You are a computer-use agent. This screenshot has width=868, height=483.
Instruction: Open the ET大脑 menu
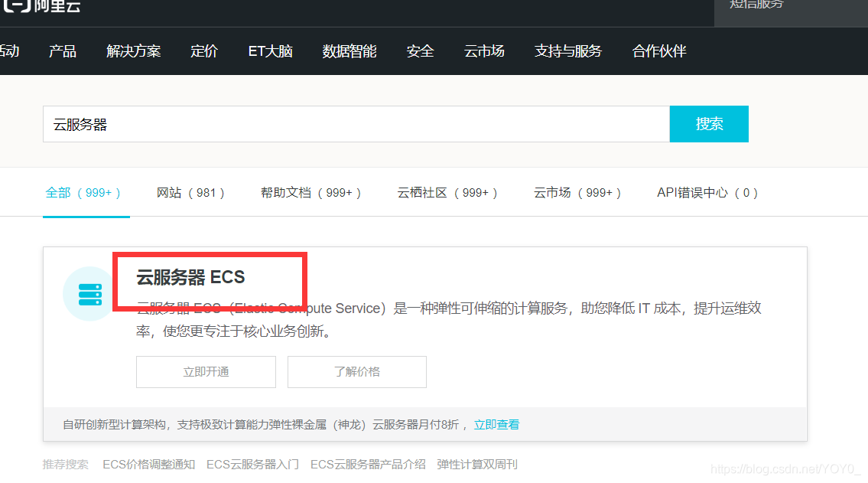tap(270, 51)
